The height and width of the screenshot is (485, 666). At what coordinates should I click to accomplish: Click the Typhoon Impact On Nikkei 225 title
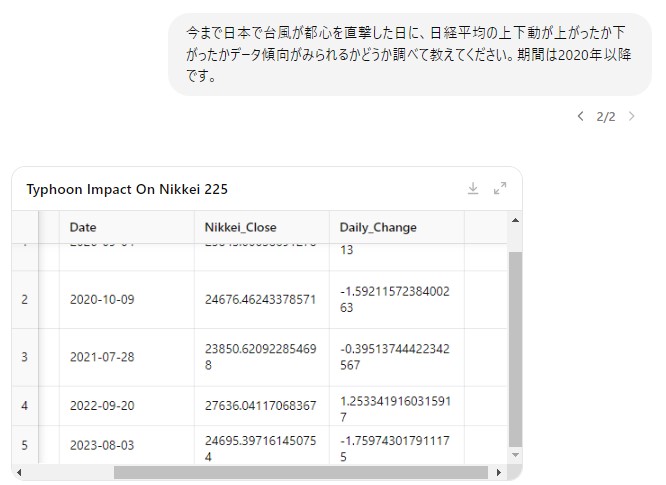(x=127, y=189)
